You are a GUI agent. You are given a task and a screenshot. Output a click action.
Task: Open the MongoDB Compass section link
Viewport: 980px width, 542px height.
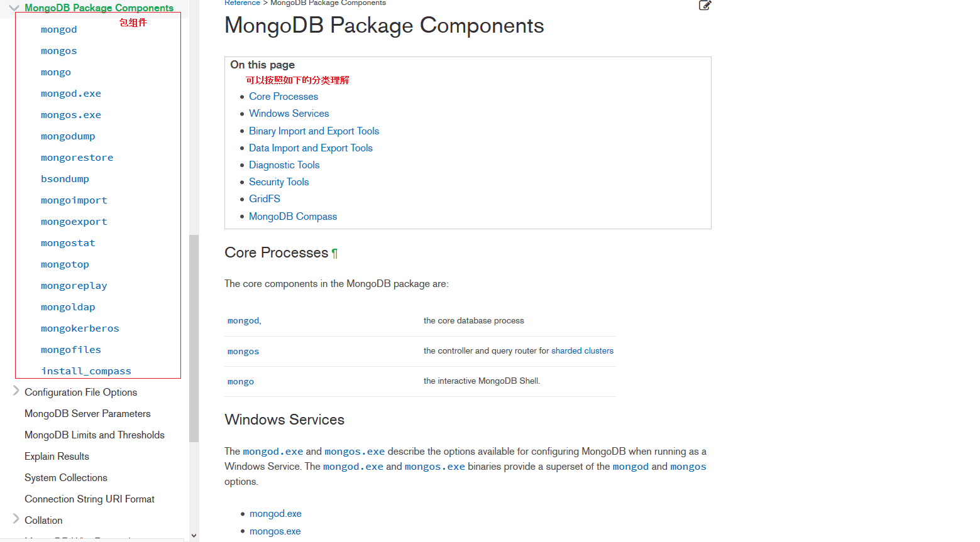pos(292,217)
